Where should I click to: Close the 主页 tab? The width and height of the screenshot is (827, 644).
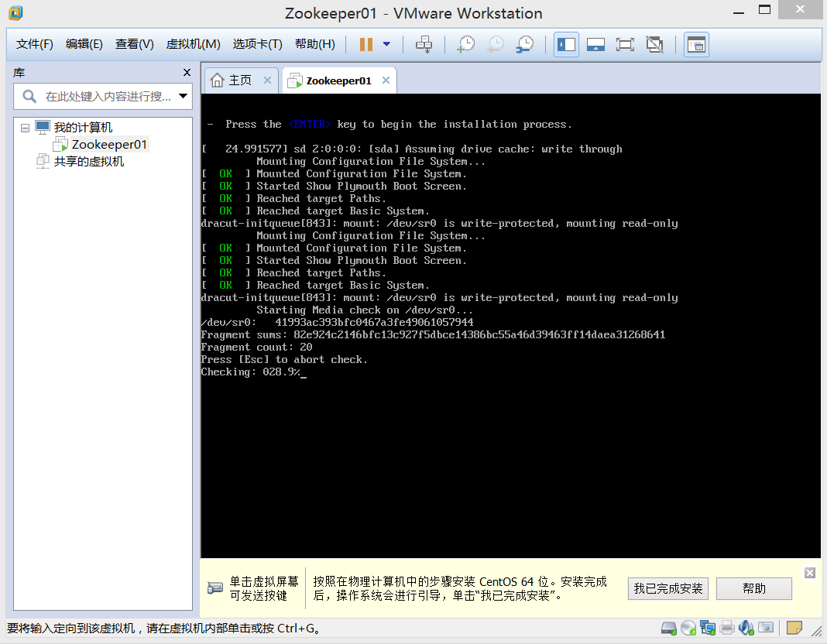click(267, 80)
